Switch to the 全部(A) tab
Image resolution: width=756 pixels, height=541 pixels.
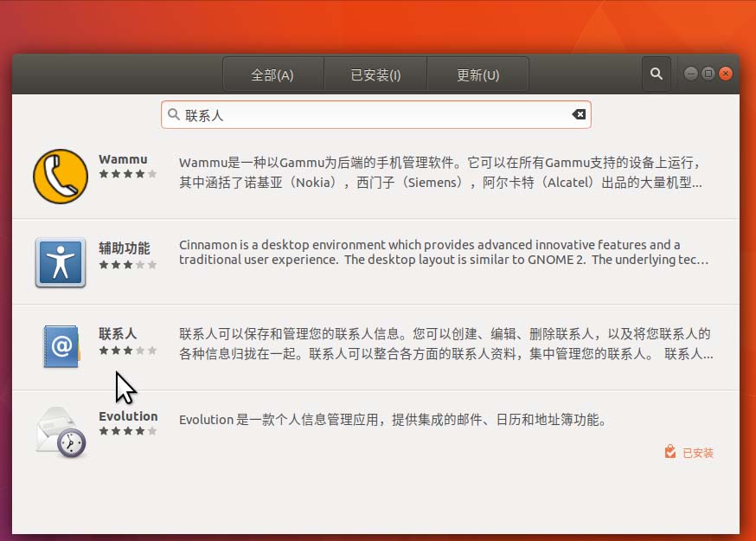[272, 74]
